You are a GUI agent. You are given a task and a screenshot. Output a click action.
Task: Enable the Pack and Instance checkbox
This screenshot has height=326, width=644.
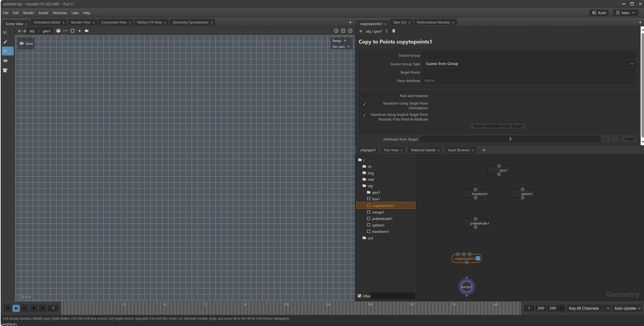click(x=364, y=96)
